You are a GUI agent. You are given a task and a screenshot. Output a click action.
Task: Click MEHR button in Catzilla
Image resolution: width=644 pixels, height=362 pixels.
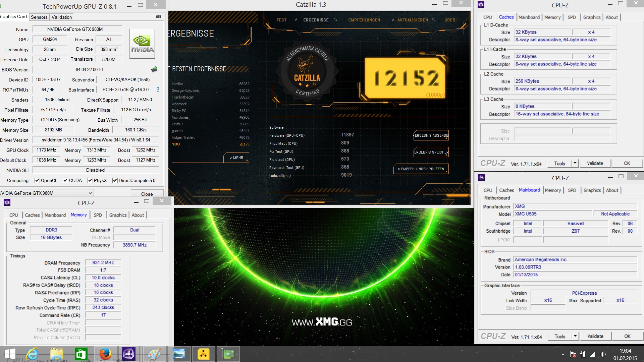236,158
